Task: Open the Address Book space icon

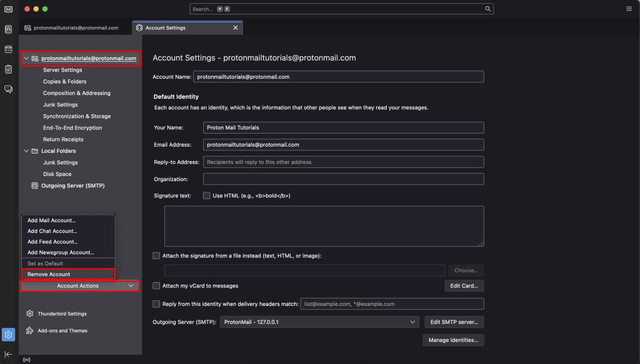Action: click(x=8, y=29)
